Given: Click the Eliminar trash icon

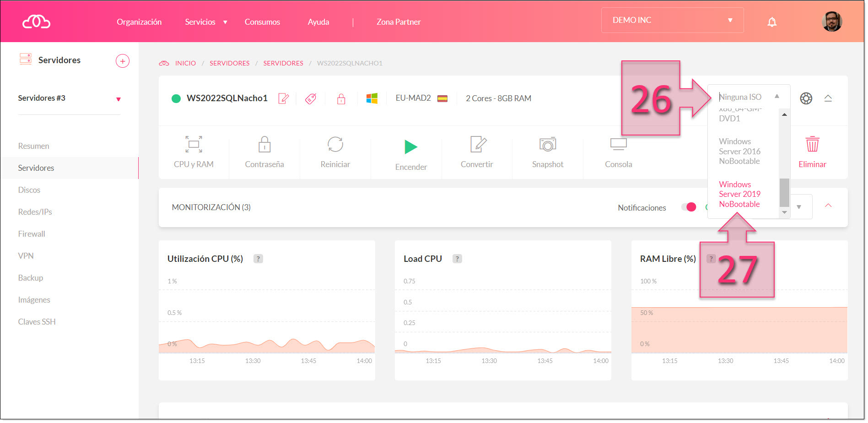Looking at the screenshot, I should 812,145.
